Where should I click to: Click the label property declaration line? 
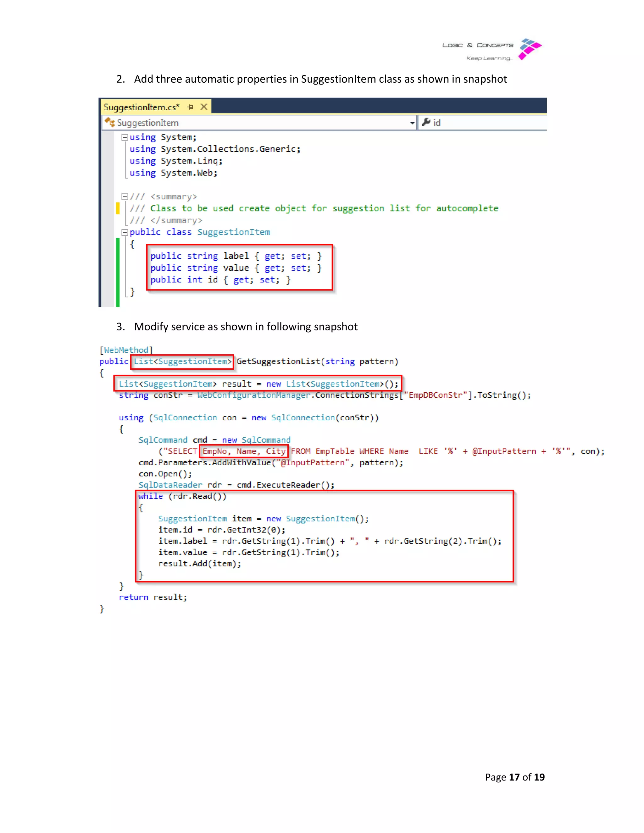pos(236,256)
